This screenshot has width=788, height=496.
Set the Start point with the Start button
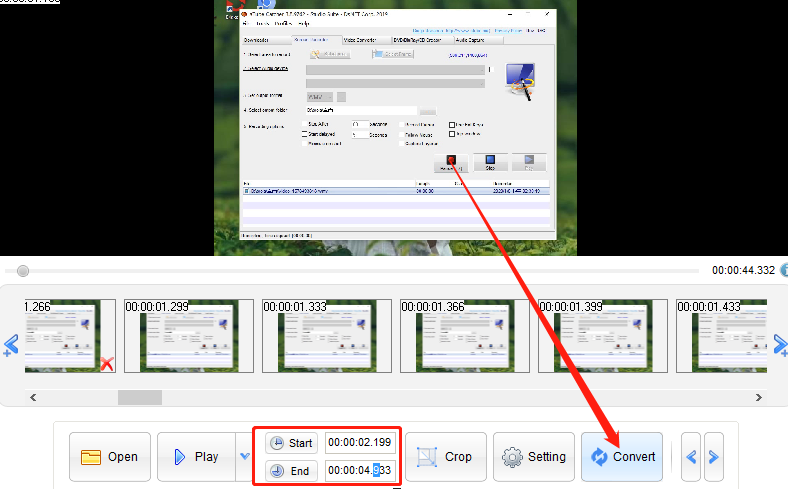(x=291, y=443)
